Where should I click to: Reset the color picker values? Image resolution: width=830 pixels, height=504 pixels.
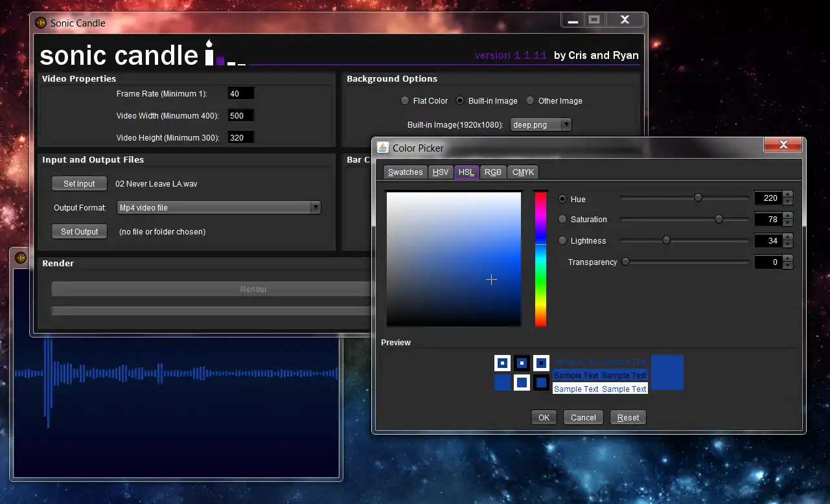click(628, 418)
